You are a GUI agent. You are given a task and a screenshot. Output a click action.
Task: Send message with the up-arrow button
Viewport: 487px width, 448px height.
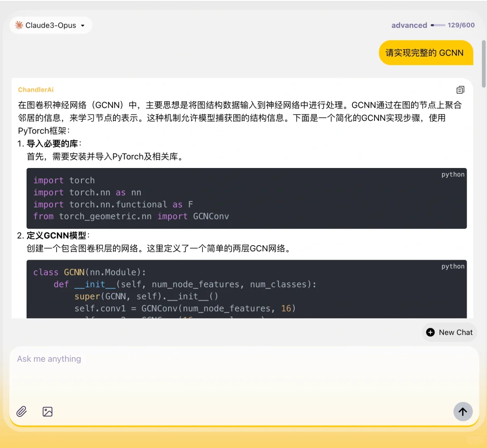point(463,411)
